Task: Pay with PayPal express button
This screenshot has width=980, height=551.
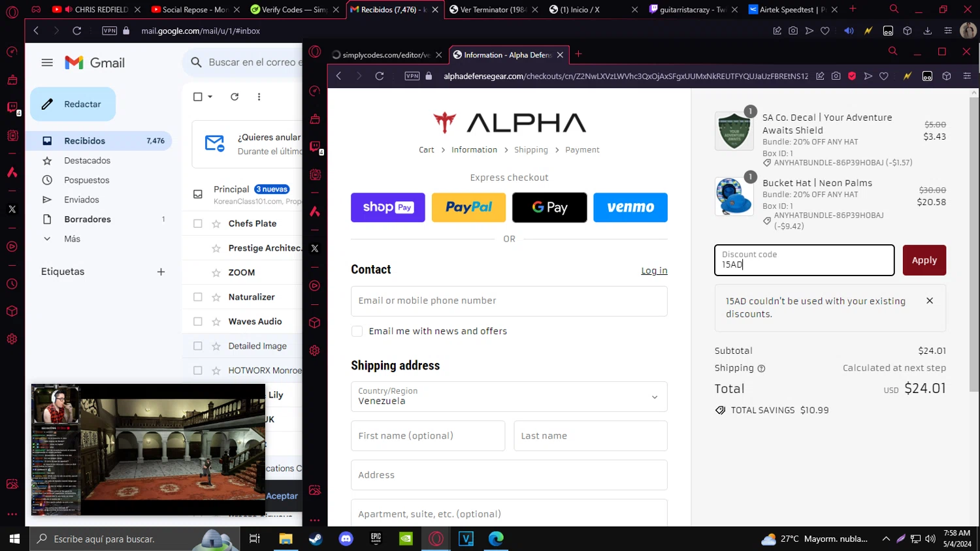Action: point(468,208)
